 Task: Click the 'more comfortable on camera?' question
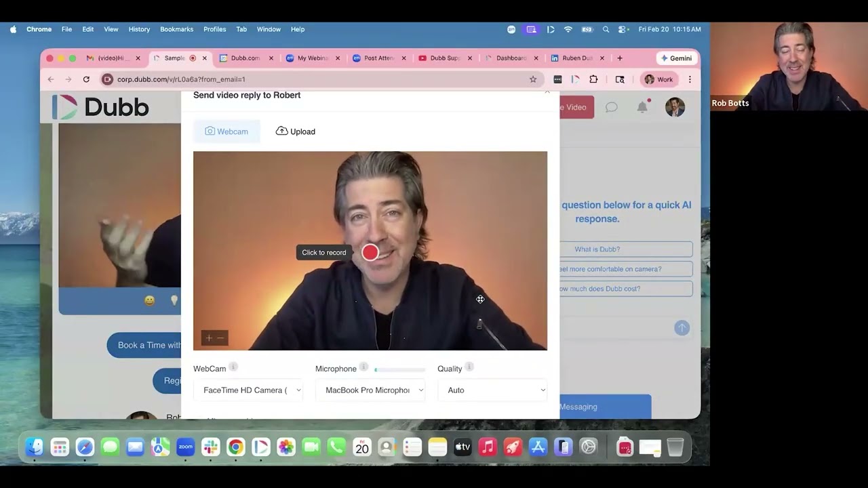626,269
